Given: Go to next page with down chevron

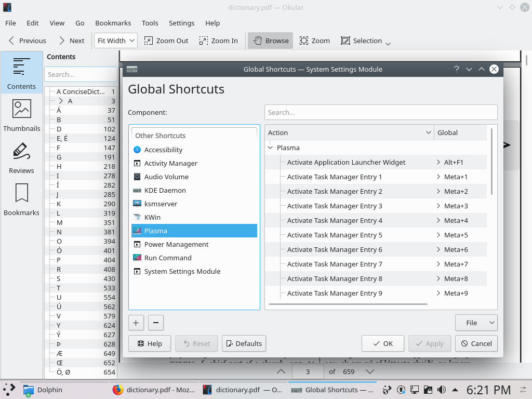Looking at the screenshot, I should [x=370, y=371].
